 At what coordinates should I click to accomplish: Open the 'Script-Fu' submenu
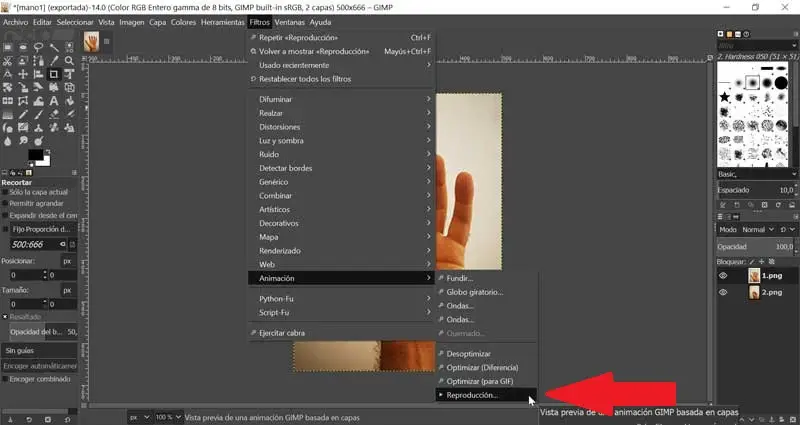341,312
